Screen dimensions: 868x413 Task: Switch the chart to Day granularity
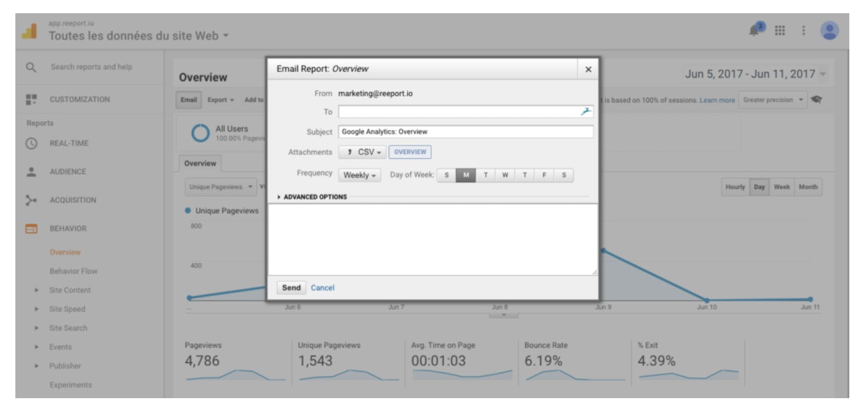click(759, 187)
